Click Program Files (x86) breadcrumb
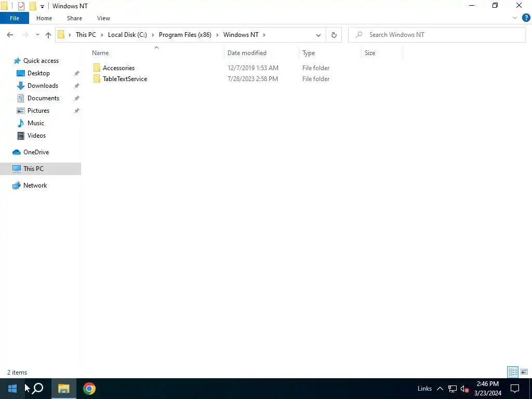 click(x=185, y=35)
